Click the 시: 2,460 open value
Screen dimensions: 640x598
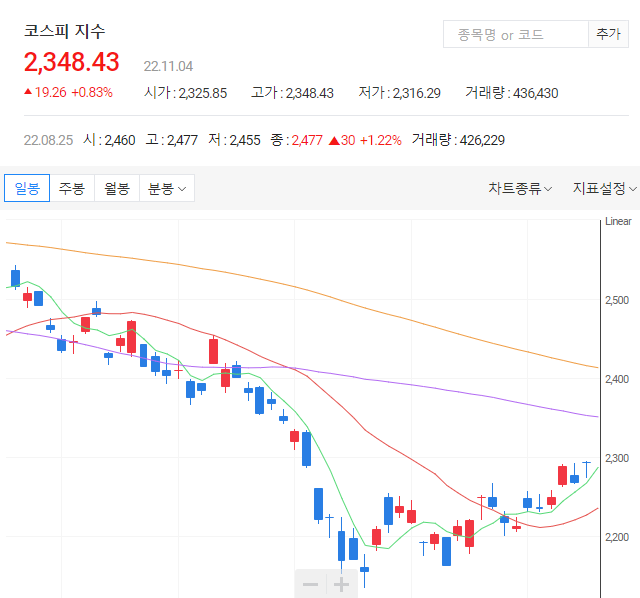point(109,140)
